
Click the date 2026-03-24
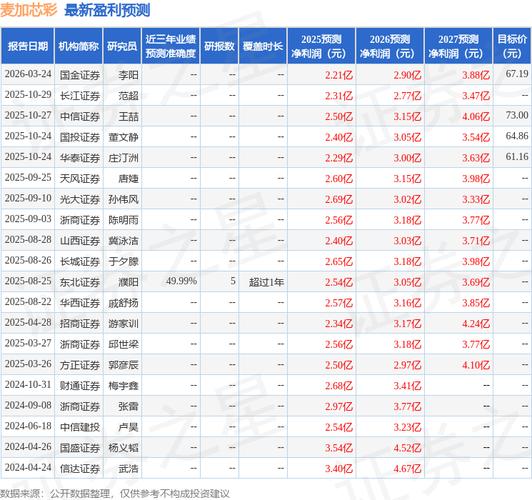(x=28, y=74)
